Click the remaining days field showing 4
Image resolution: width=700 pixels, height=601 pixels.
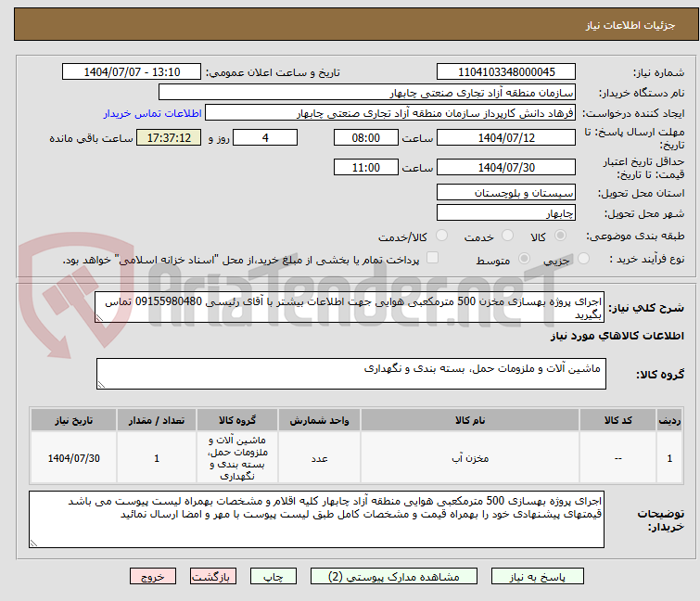(265, 137)
